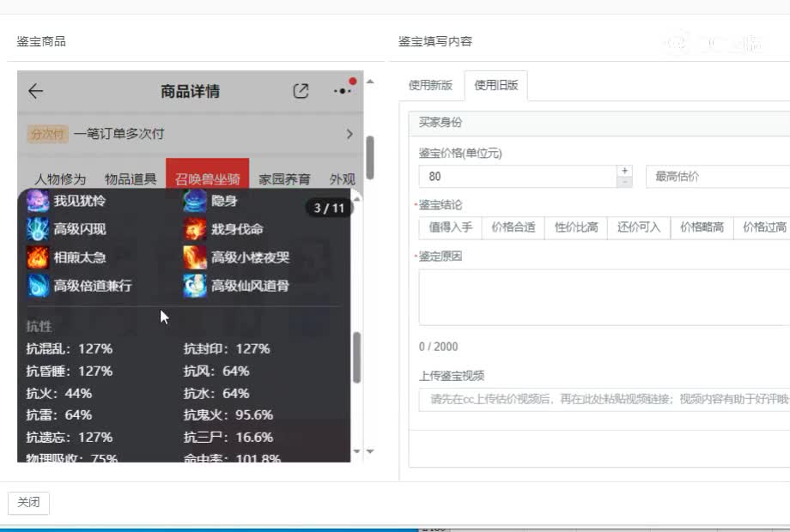Open the three-dot more menu

[343, 91]
